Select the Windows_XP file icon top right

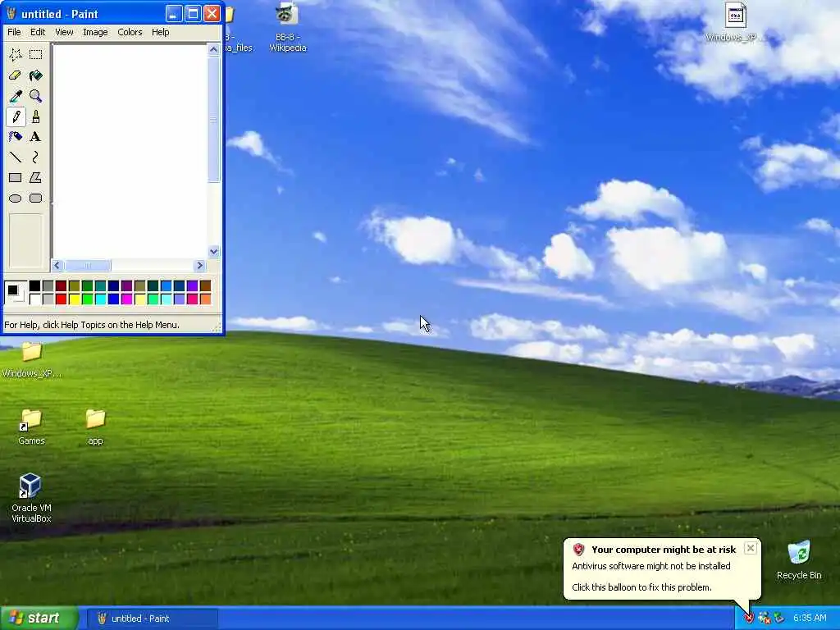736,22
